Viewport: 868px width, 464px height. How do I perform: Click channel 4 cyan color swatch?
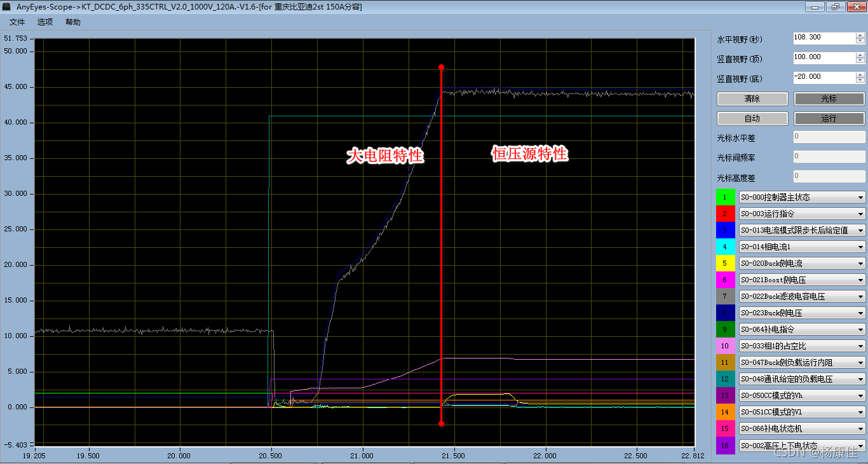[x=726, y=247]
